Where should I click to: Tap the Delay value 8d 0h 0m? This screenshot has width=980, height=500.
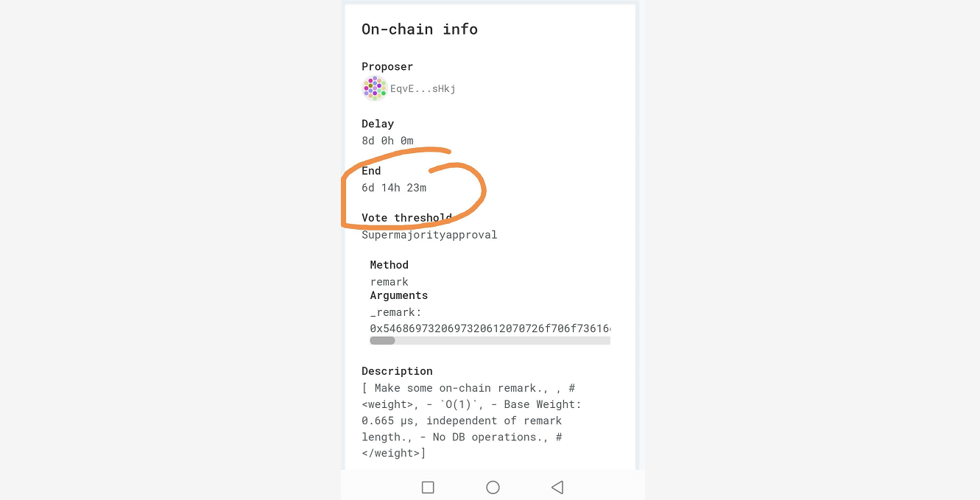[x=387, y=141]
